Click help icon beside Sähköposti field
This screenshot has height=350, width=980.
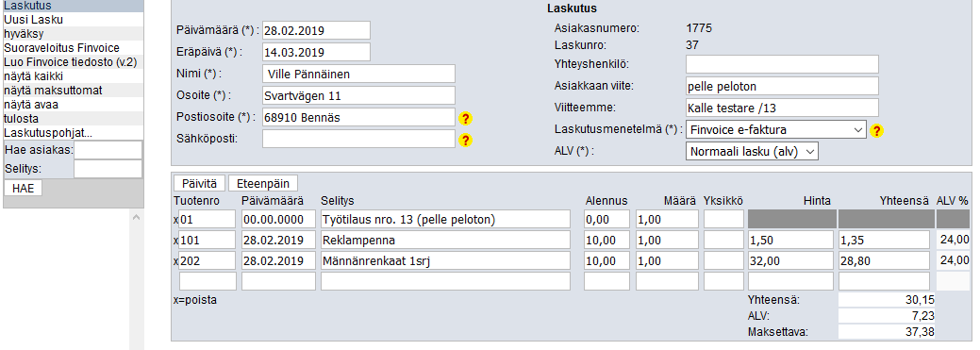point(465,140)
